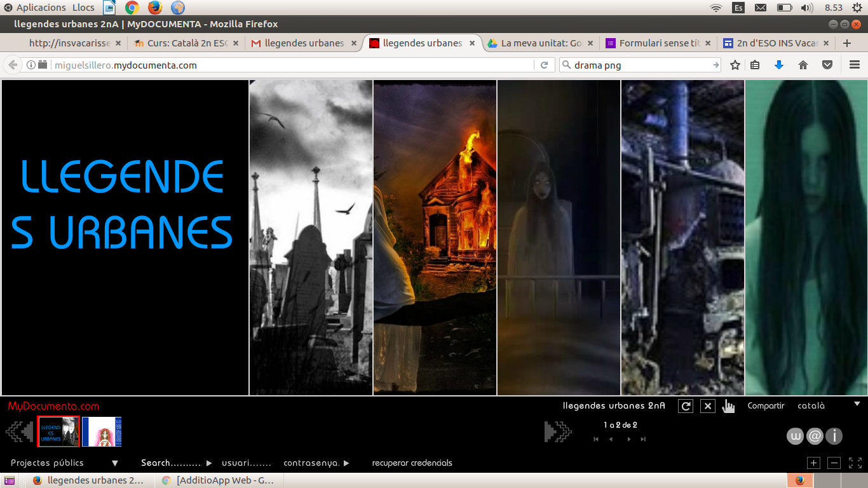Zoom out with the minus icon

(x=835, y=463)
